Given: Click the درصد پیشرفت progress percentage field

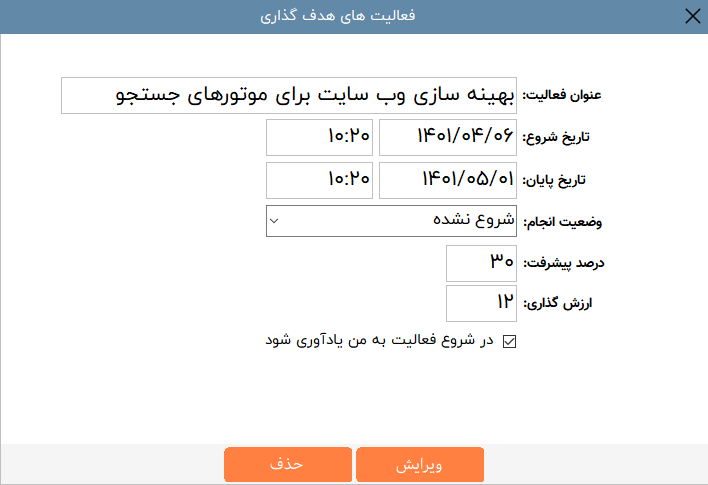Looking at the screenshot, I should pyautogui.click(x=483, y=262).
